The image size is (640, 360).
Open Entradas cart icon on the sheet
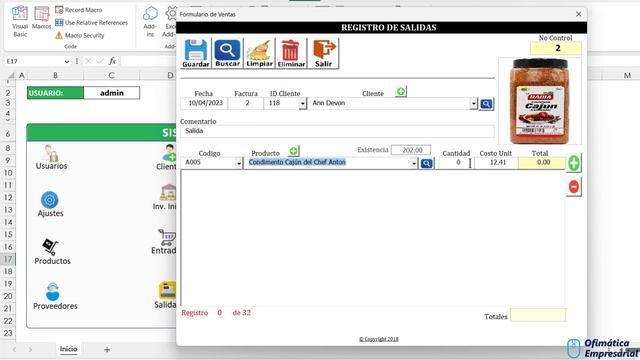point(164,242)
